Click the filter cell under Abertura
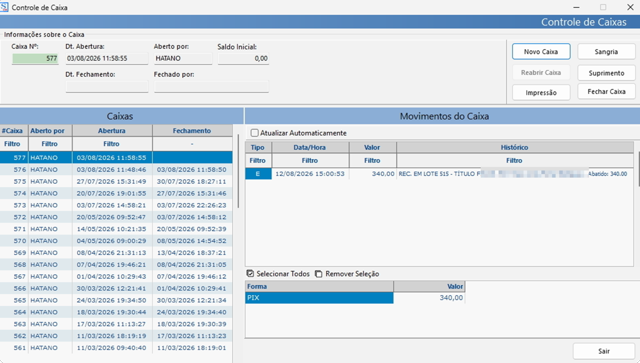Image resolution: width=640 pixels, height=363 pixels. (112, 144)
